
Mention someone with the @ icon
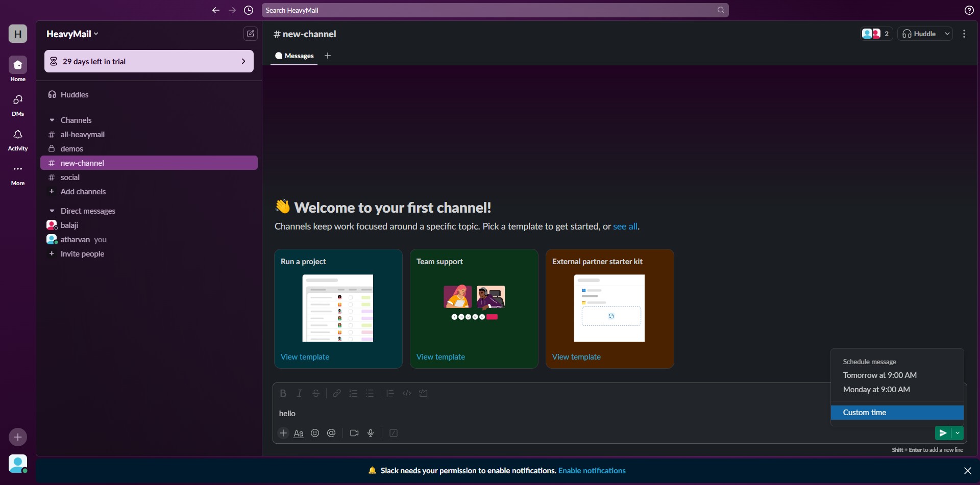[x=331, y=433]
